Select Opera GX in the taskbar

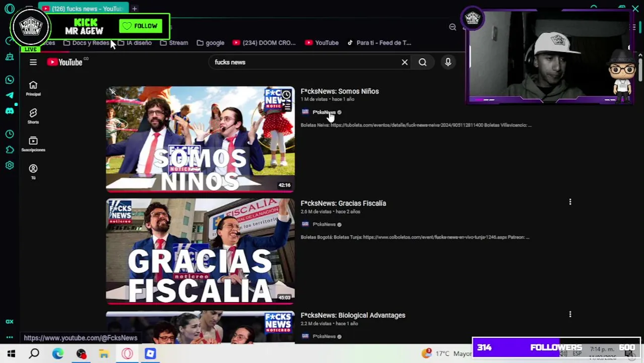tap(127, 354)
